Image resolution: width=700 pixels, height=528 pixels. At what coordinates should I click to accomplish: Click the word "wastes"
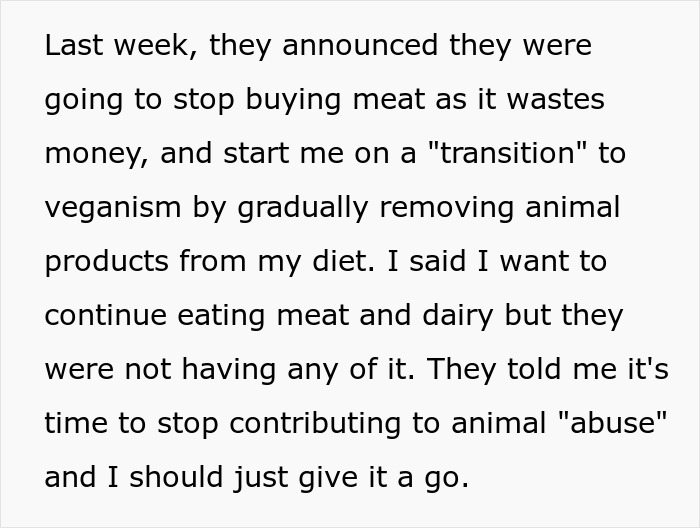(558, 101)
